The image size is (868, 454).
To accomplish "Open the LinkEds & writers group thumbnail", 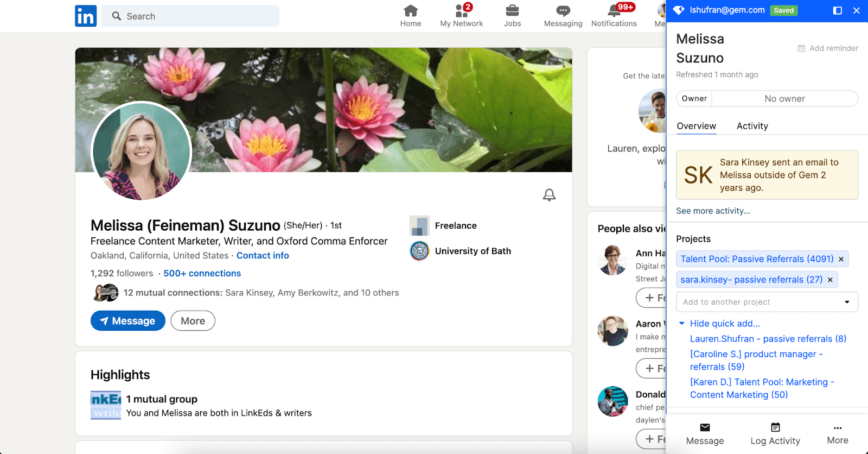I will (x=106, y=406).
